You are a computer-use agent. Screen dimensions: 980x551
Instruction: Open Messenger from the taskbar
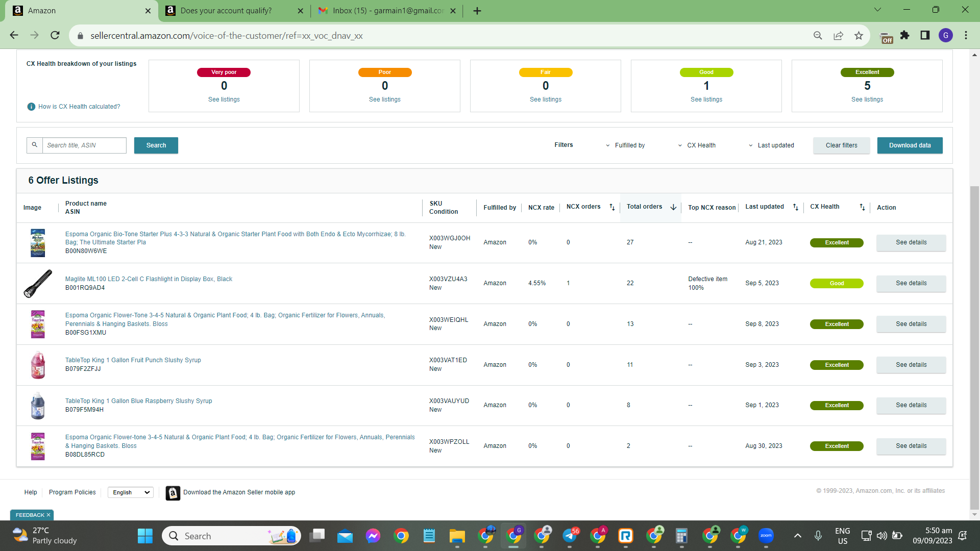[373, 536]
